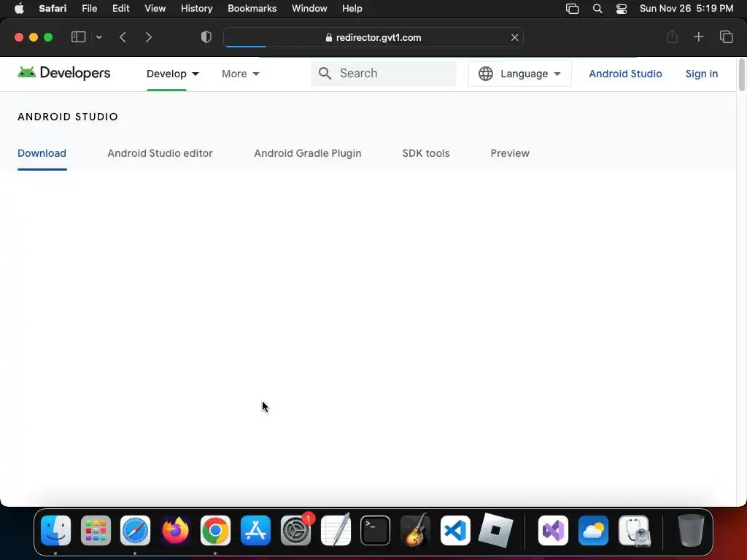Click the Safari compass icon in dock

[x=135, y=530]
